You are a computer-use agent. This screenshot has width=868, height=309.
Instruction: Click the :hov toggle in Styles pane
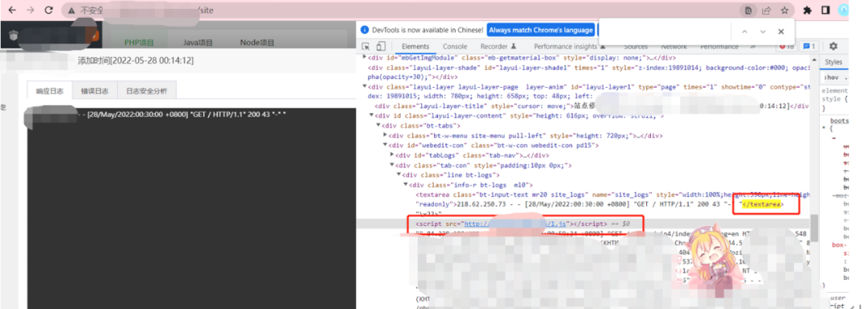click(x=830, y=77)
